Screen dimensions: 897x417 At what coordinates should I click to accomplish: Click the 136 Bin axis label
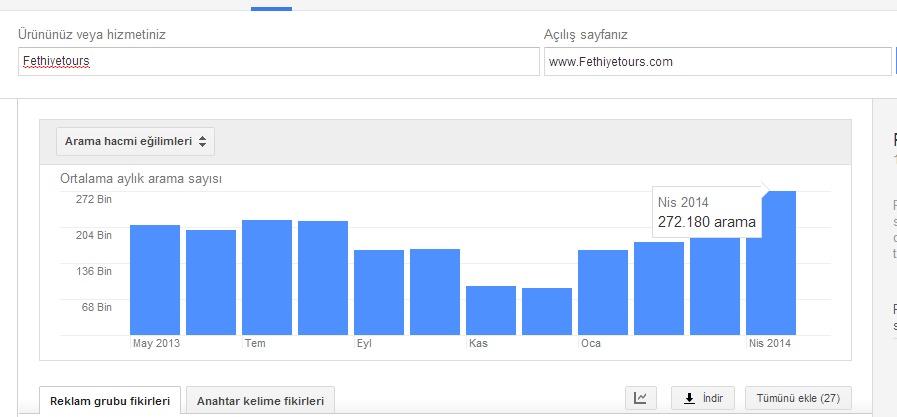94,271
